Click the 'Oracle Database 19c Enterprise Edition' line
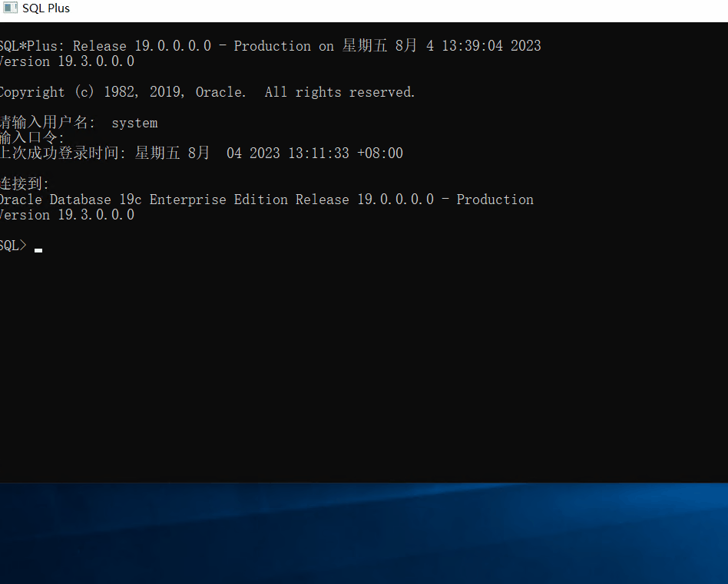 tap(266, 200)
